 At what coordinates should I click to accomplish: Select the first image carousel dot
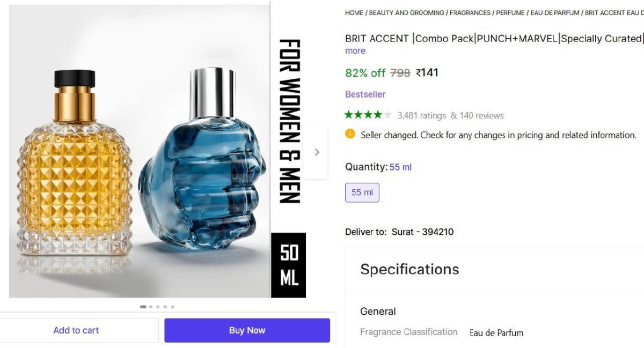click(143, 307)
